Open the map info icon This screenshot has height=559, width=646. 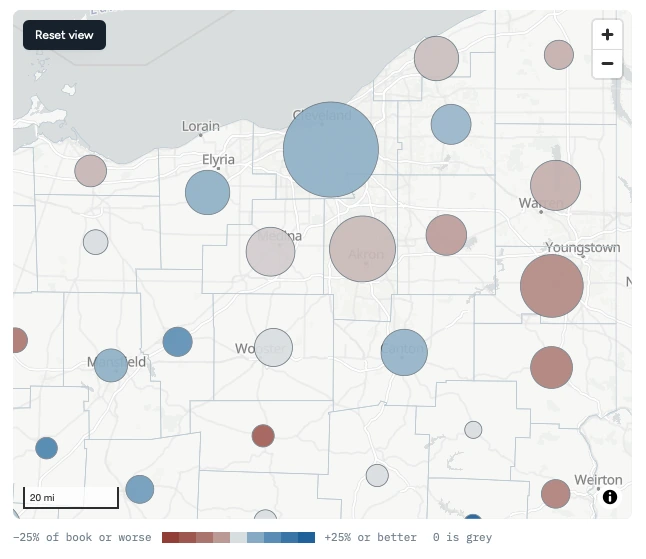pos(610,497)
